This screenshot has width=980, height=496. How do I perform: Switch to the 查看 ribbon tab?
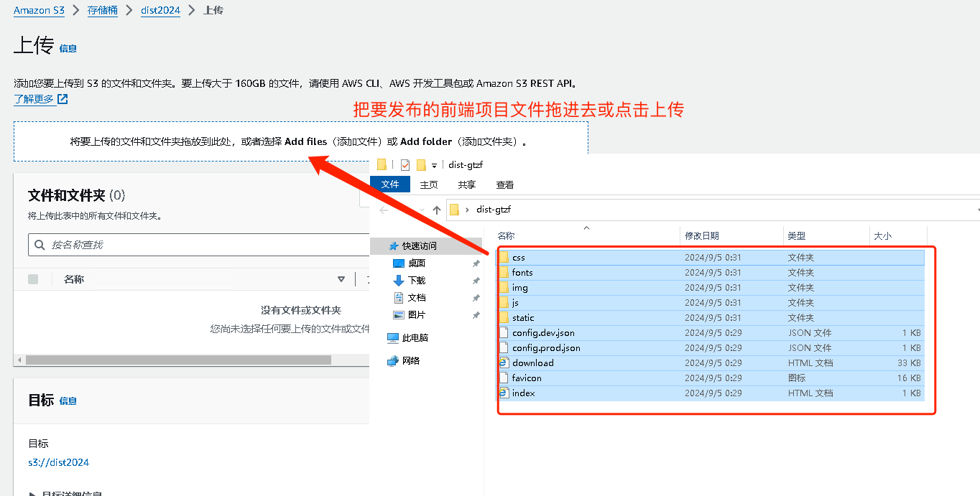pyautogui.click(x=505, y=184)
